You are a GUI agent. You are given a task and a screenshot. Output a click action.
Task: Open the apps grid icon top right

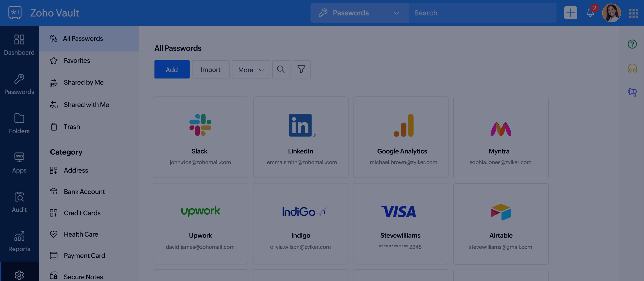[634, 13]
